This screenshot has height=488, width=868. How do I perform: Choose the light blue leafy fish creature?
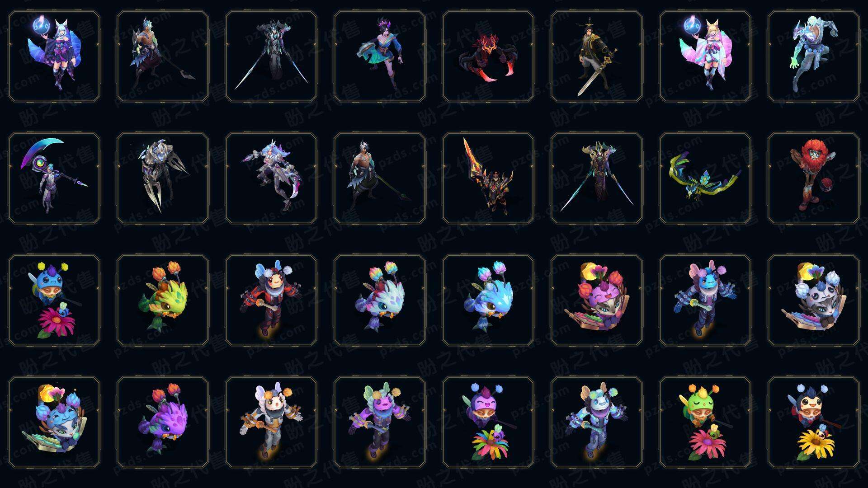(488, 300)
